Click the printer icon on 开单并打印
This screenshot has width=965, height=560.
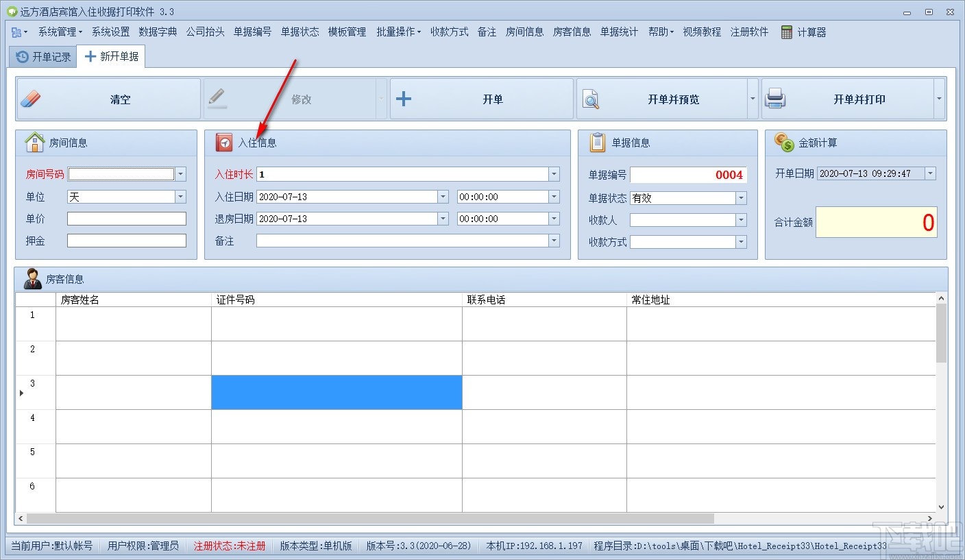coord(775,99)
